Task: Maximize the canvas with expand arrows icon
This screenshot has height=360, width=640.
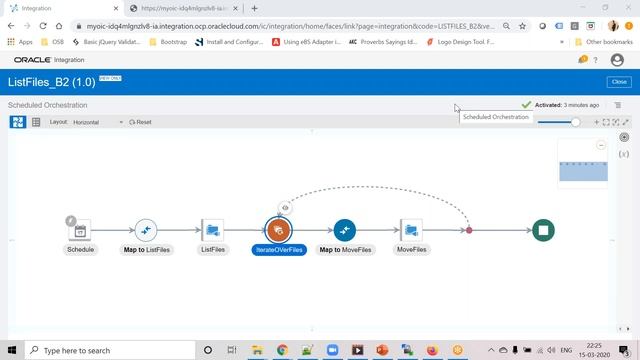Action: coord(626,122)
